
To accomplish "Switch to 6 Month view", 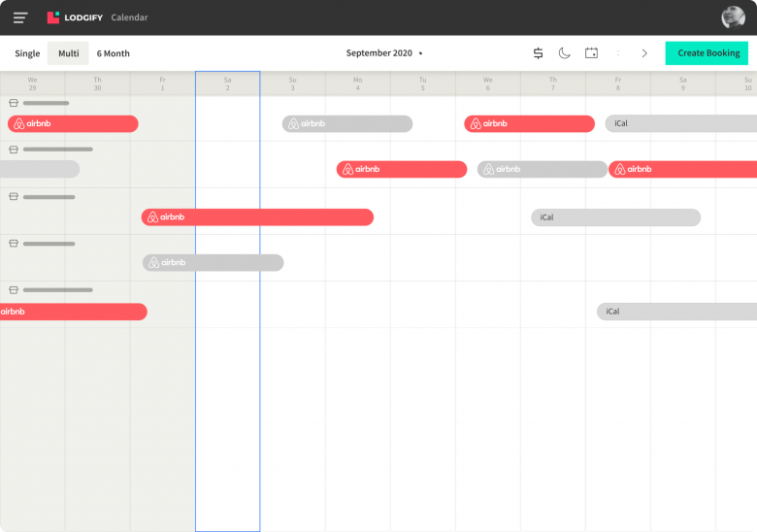I will click(x=113, y=53).
